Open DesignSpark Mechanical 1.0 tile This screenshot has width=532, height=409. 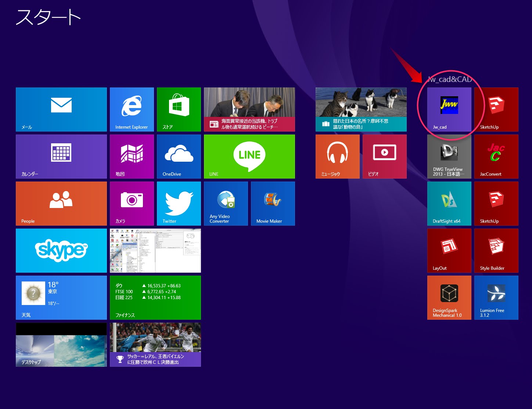(449, 298)
